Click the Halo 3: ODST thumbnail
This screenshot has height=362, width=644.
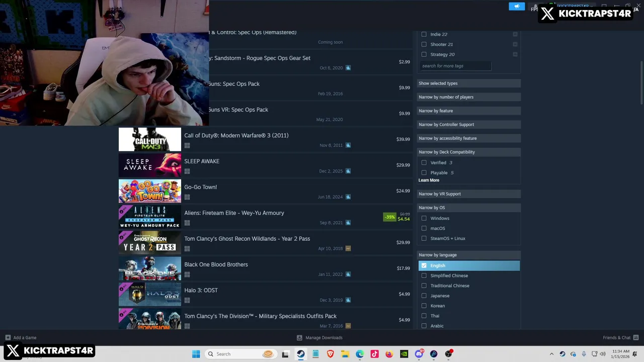pyautogui.click(x=150, y=295)
